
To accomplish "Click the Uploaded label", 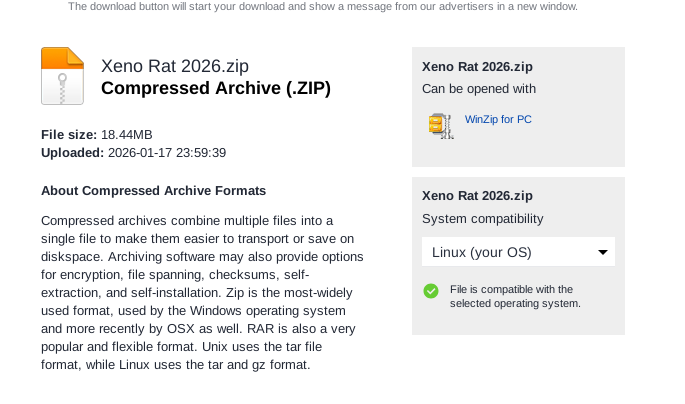I will pos(72,153).
